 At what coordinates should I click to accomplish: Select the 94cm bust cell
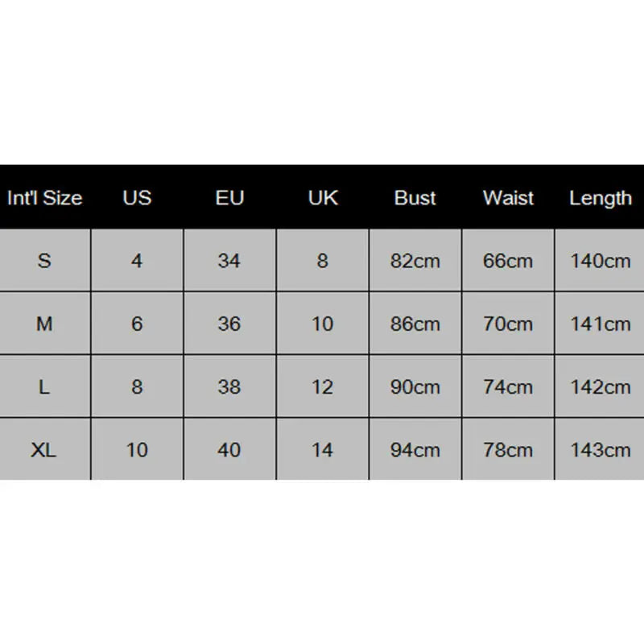(x=415, y=449)
